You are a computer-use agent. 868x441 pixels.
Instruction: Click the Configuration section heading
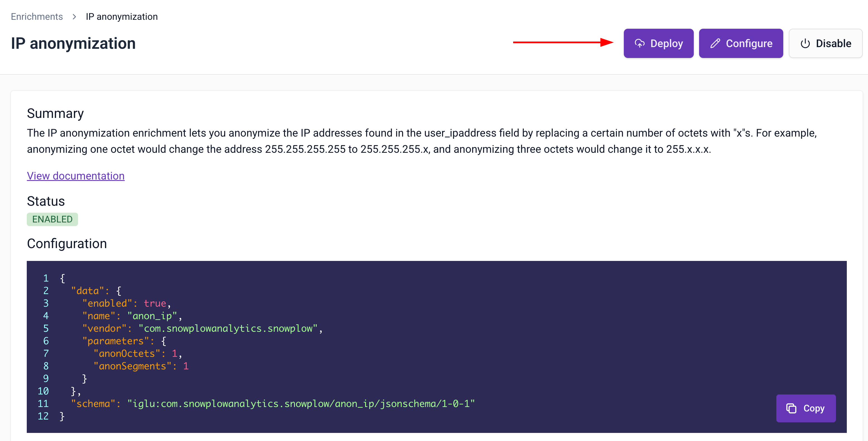tap(67, 244)
